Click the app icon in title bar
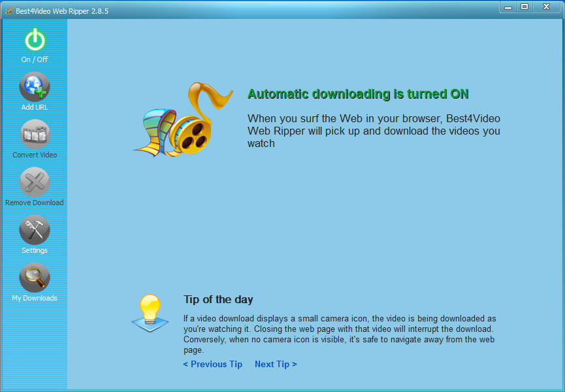565x392 pixels. [x=9, y=11]
